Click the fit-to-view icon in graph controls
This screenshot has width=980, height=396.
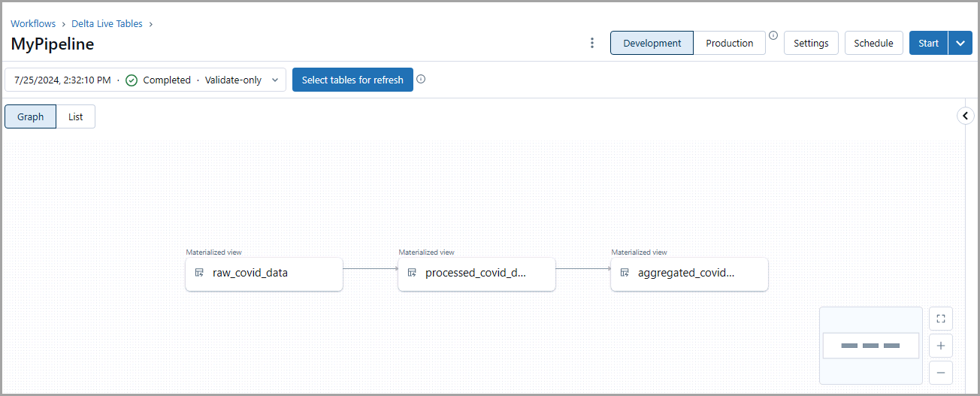click(941, 319)
